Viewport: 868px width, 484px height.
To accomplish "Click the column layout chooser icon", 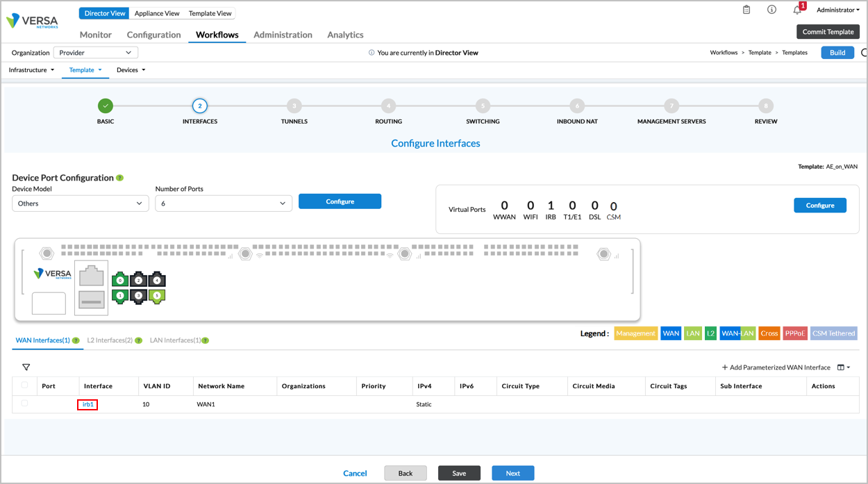I will (x=843, y=367).
